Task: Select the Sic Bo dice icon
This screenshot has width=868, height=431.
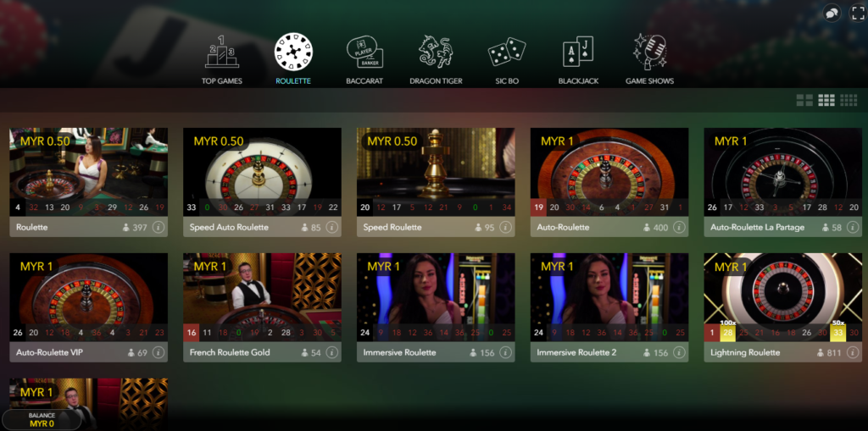Action: 507,52
